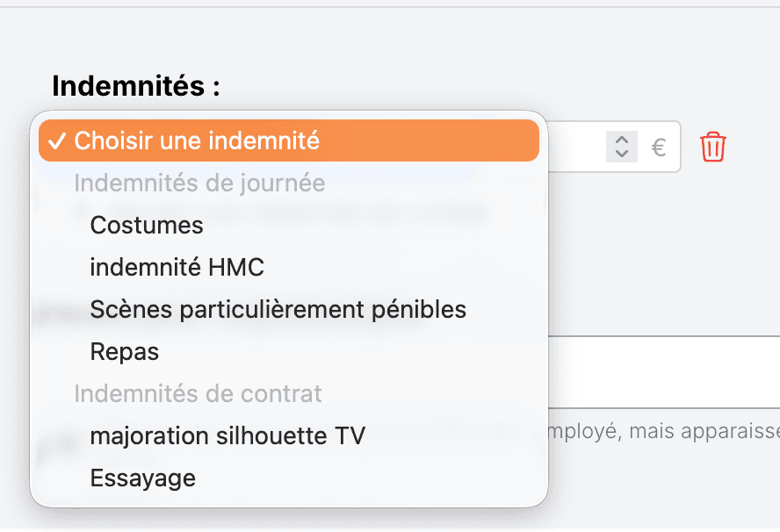Increase the amount with the stepper up arrow
Image resolution: width=780 pixels, height=532 pixels.
(621, 140)
